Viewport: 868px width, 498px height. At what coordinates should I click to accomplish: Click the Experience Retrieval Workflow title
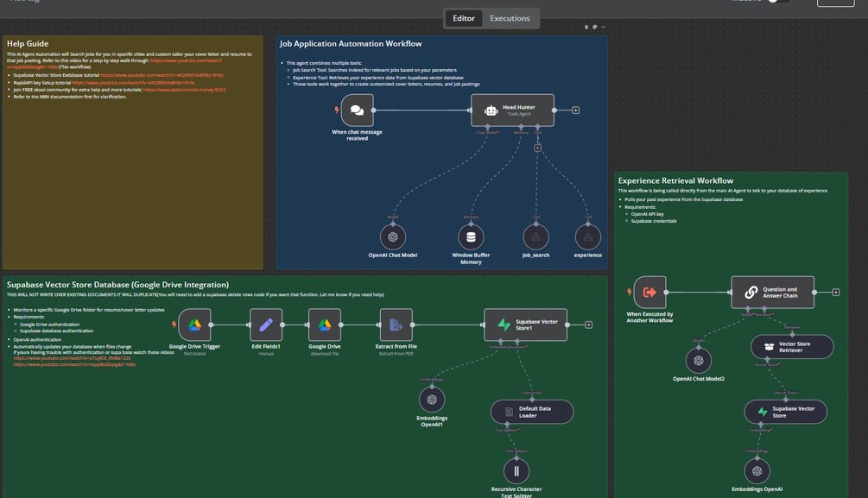[675, 181]
